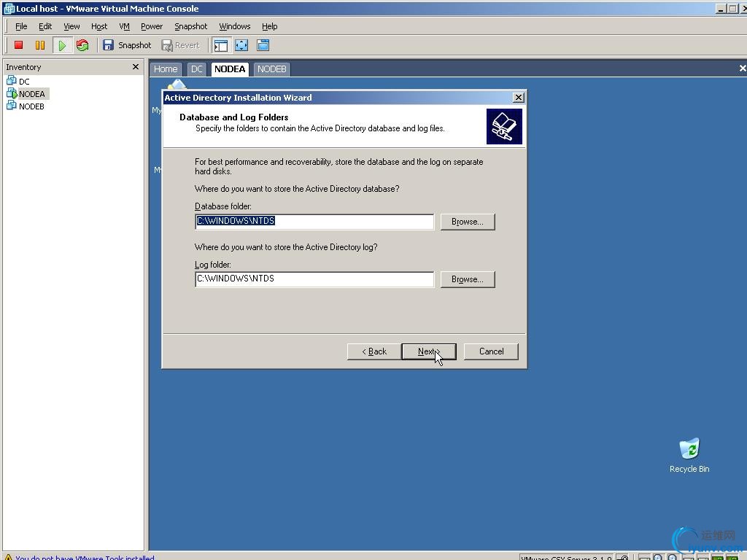The width and height of the screenshot is (747, 560).
Task: Click the Active Directory wizard book icon
Action: pos(504,126)
